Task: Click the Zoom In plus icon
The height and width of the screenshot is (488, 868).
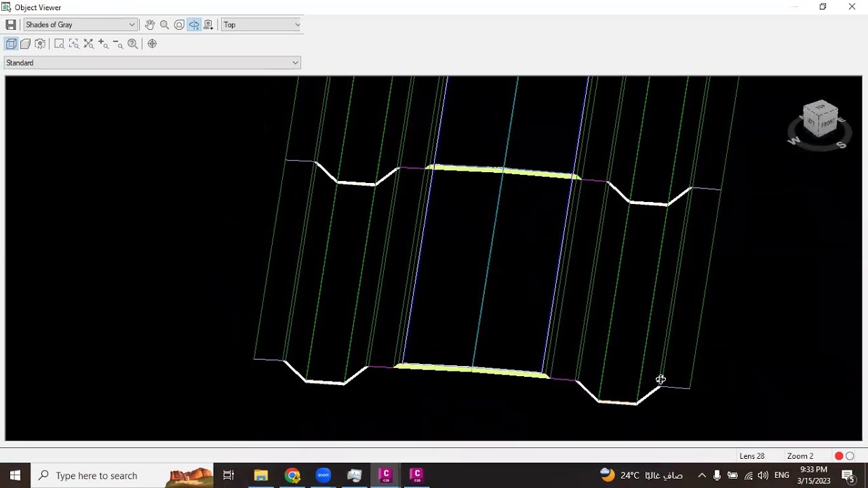Action: point(103,43)
